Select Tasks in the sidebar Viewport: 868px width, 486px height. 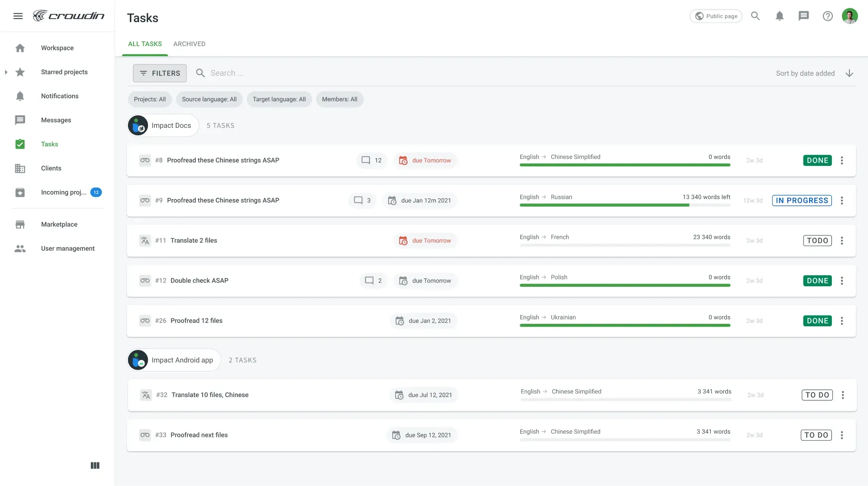coord(49,144)
